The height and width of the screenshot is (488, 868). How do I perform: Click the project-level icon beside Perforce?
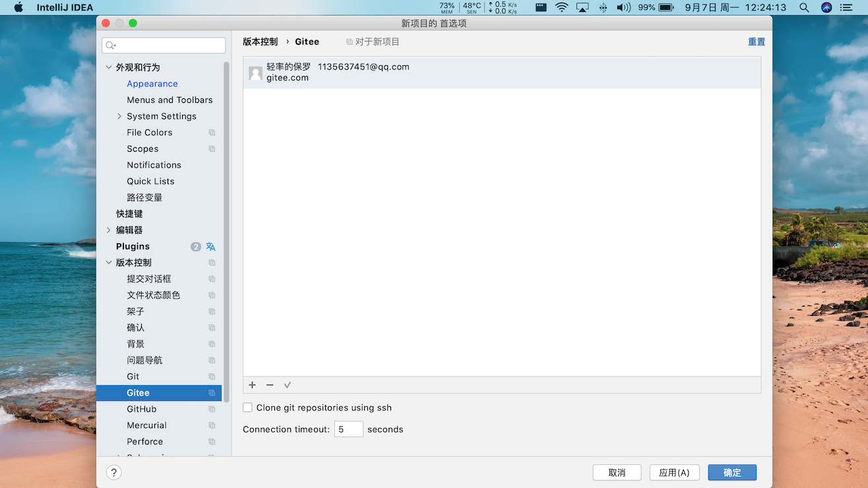212,442
